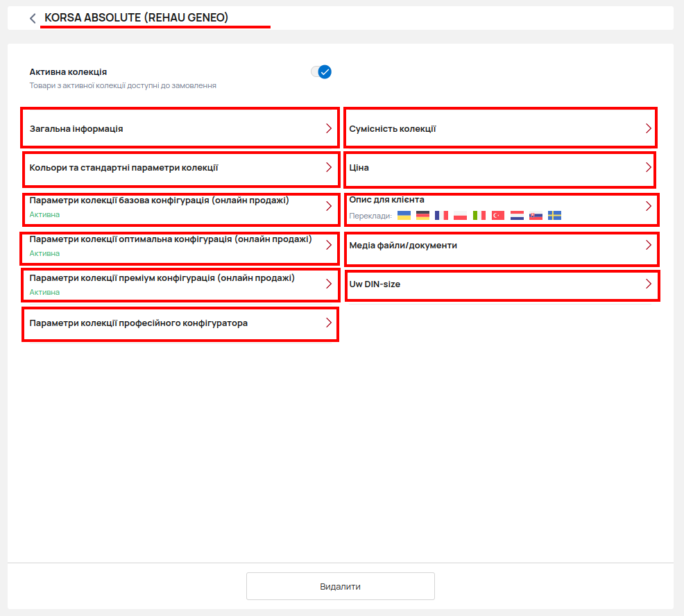684x616 pixels.
Task: Click Активна status under базова конфігурація
Action: click(x=44, y=214)
